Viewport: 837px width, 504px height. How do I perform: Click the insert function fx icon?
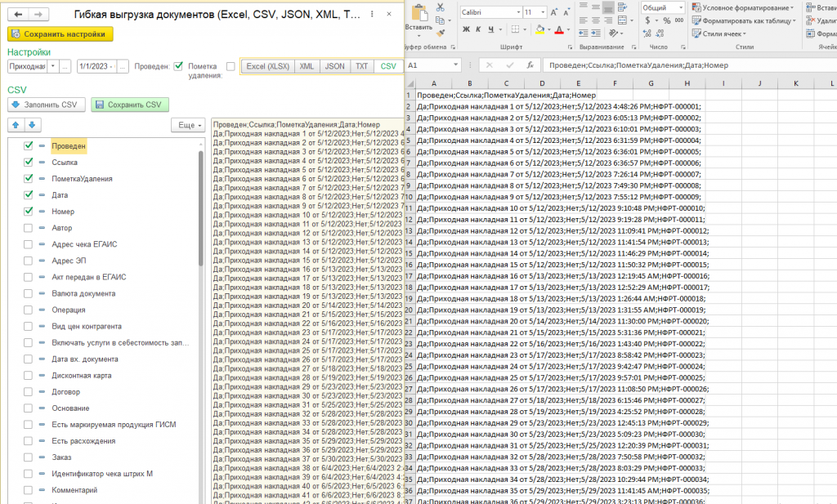pyautogui.click(x=530, y=65)
